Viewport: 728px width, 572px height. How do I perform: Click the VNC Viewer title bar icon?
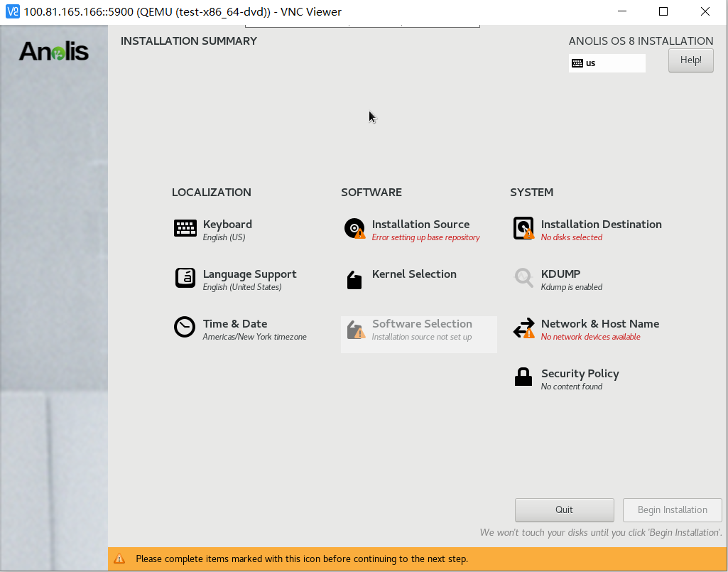[x=12, y=11]
